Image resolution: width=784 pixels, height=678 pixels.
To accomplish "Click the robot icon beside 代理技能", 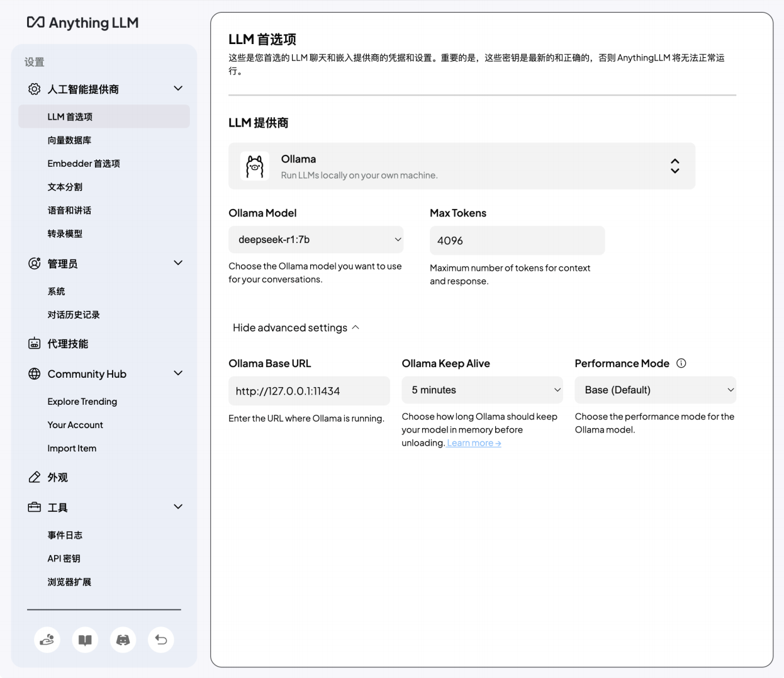I will 35,343.
